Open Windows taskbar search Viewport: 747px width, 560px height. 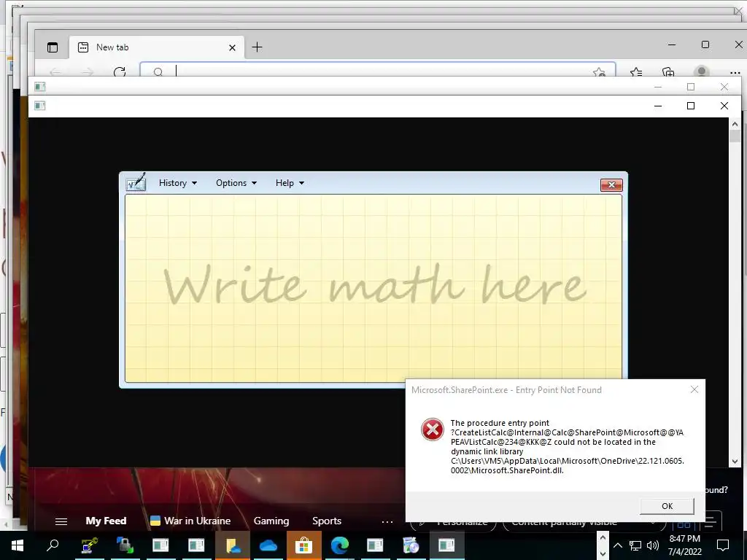[53, 545]
